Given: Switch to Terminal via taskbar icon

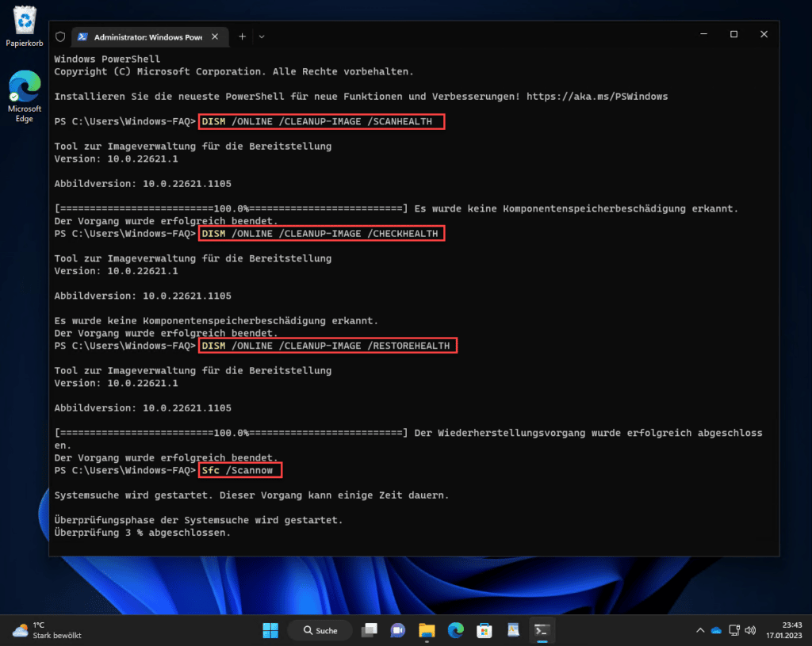Looking at the screenshot, I should click(542, 630).
